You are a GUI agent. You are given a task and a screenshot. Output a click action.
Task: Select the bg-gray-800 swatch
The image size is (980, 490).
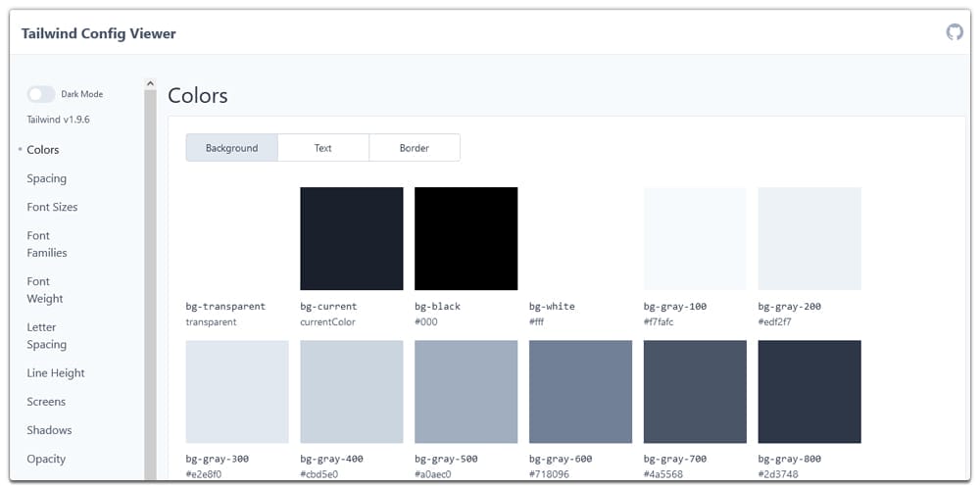pos(809,392)
